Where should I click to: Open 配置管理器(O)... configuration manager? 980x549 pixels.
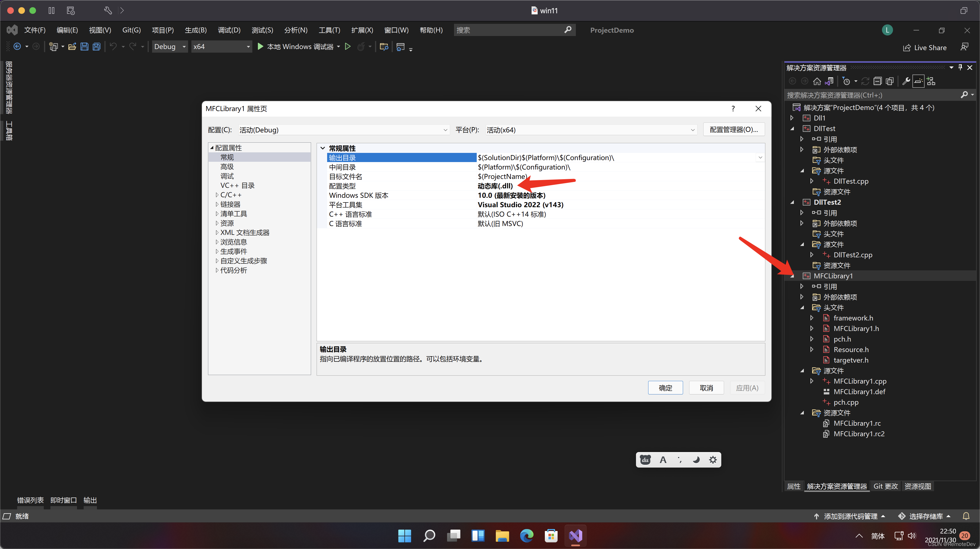[x=734, y=129]
